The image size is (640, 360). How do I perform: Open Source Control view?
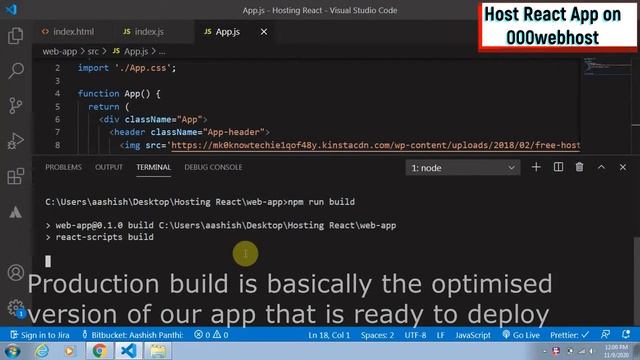[x=16, y=106]
